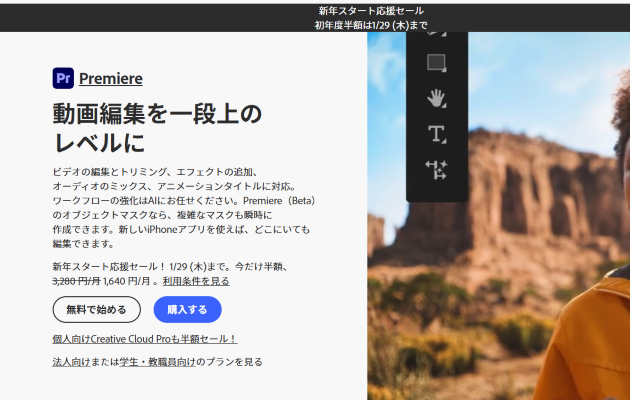The height and width of the screenshot is (400, 630).
Task: Select the Type tool
Action: (436, 133)
